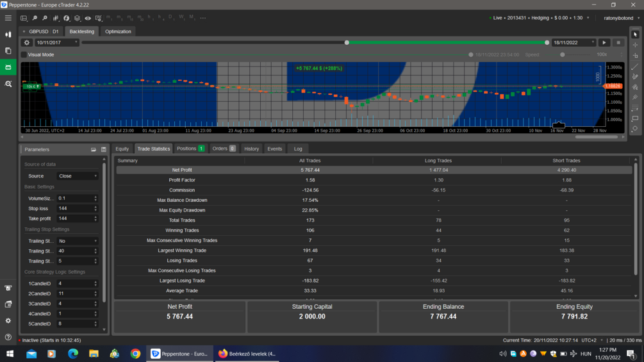Open the layers objects toolbar icon
Viewport: 644px width, 362px height.
77,18
